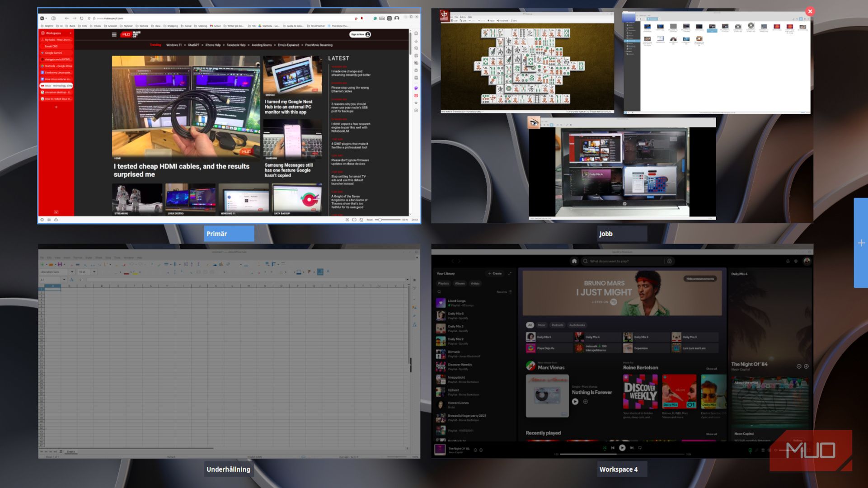This screenshot has height=488, width=868.
Task: Select the Podcasts filter chip in Spotify
Action: pos(557,325)
